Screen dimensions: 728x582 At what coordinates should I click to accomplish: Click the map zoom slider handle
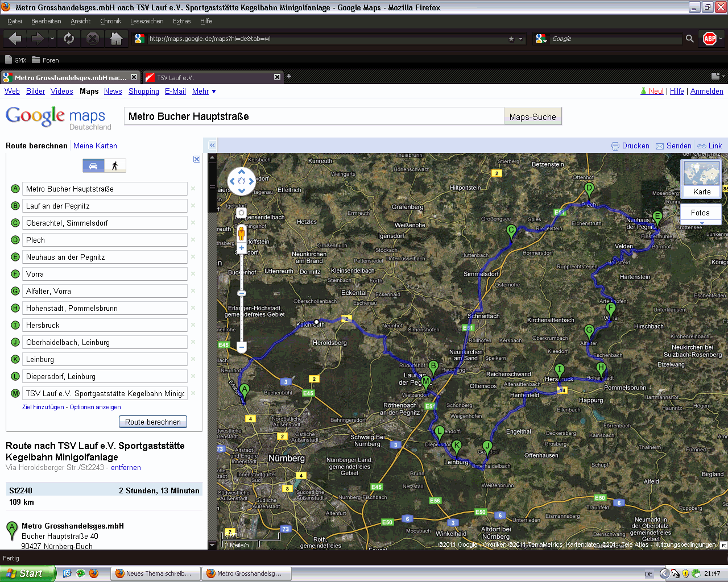(x=241, y=293)
